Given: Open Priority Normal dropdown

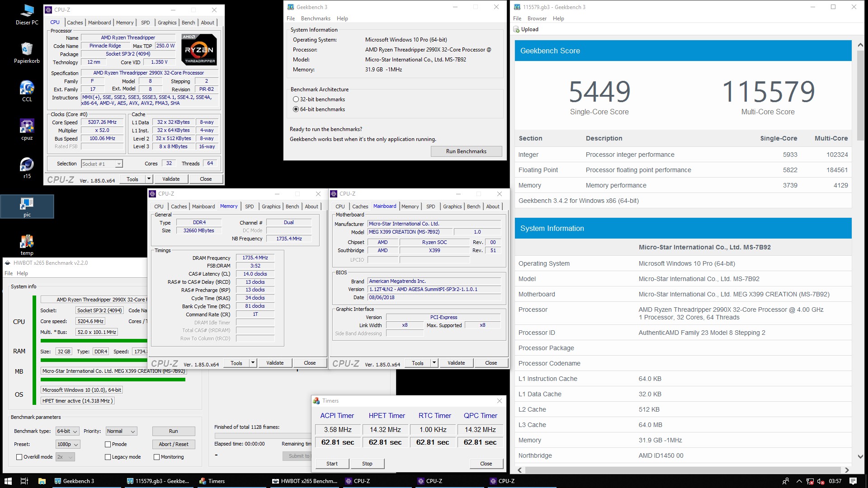Looking at the screenshot, I should coord(121,432).
